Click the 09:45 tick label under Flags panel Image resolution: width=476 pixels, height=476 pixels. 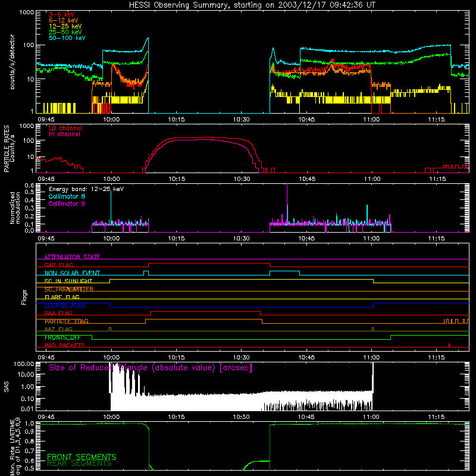pyautogui.click(x=46, y=358)
